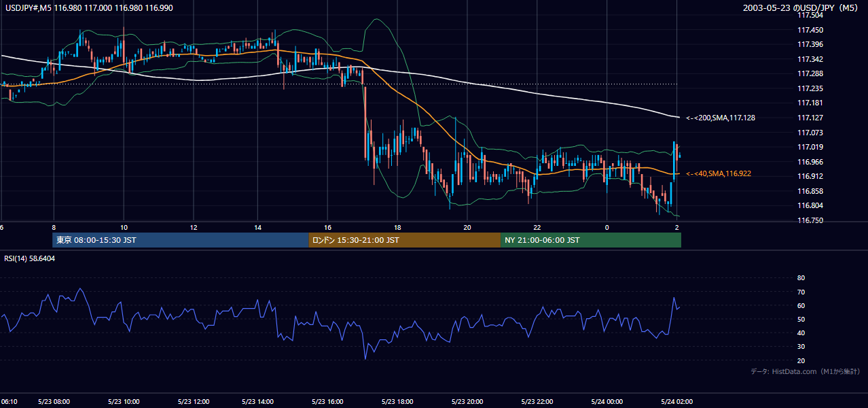Click hour tick 18 under price chart
The width and height of the screenshot is (868, 408).
click(397, 227)
